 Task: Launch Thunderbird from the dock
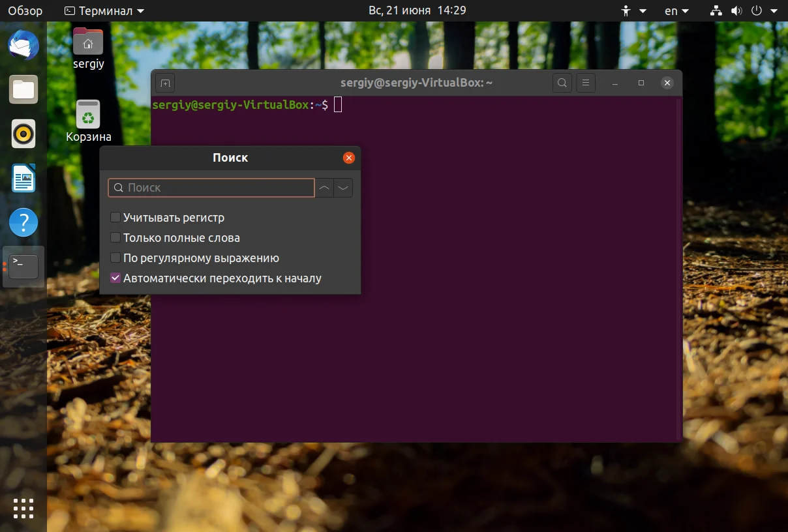point(23,46)
